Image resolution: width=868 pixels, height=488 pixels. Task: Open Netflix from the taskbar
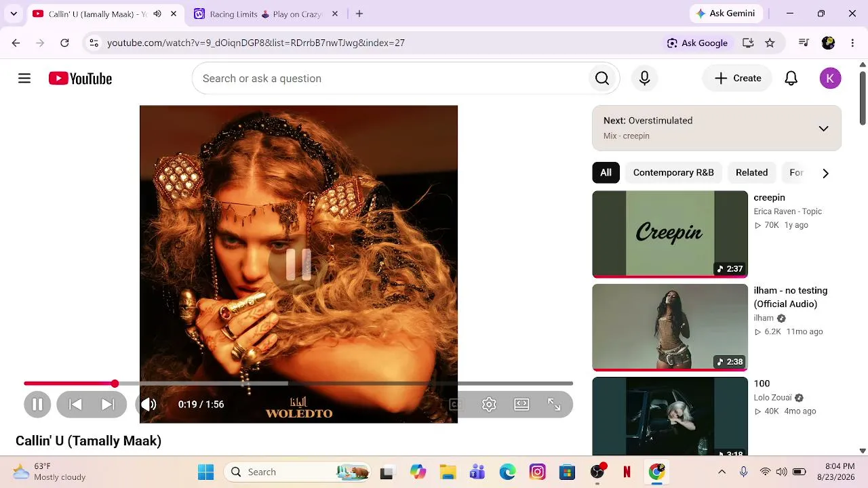[627, 472]
